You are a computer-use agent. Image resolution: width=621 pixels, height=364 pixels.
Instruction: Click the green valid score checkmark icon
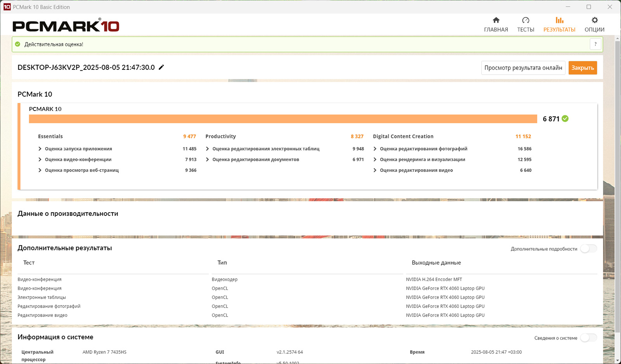coord(565,119)
